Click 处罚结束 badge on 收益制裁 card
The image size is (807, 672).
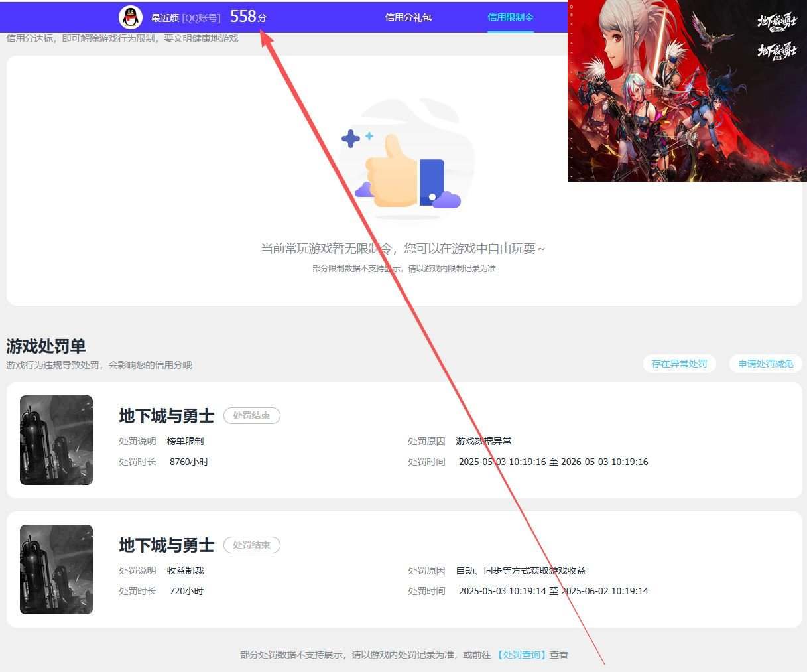coord(252,545)
